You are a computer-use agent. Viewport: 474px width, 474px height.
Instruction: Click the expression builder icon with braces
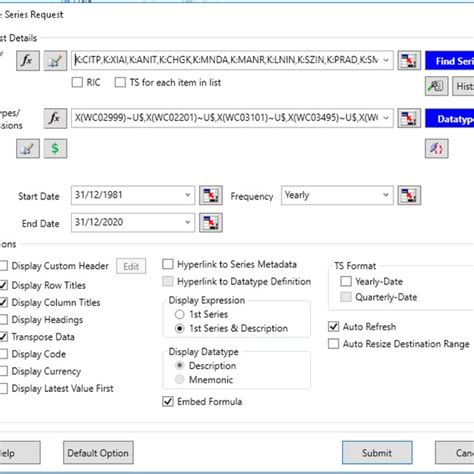[436, 148]
